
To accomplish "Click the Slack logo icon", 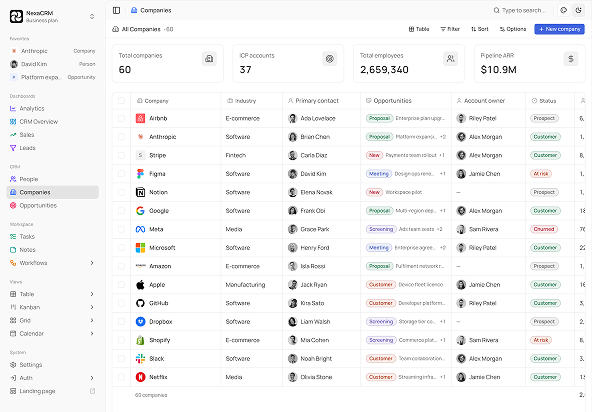I will [140, 358].
